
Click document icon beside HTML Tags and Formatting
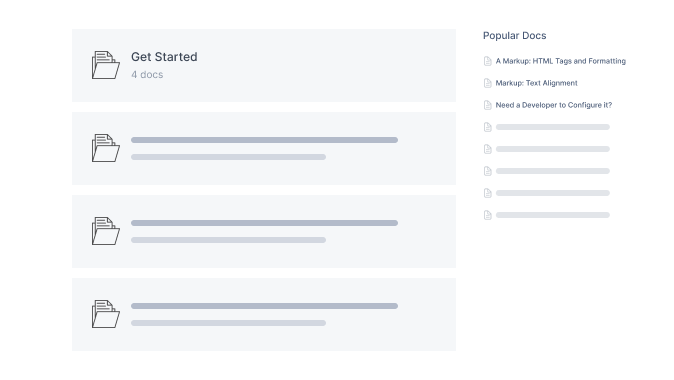(487, 61)
